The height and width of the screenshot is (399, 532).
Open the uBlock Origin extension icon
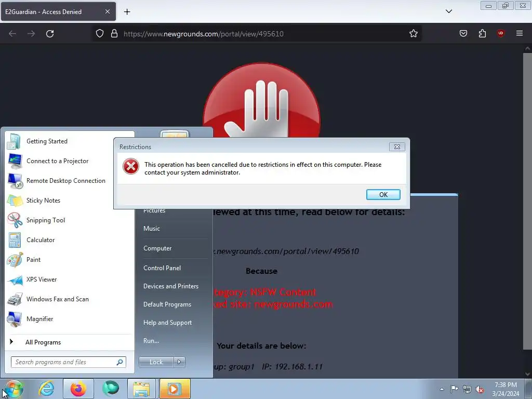click(500, 33)
